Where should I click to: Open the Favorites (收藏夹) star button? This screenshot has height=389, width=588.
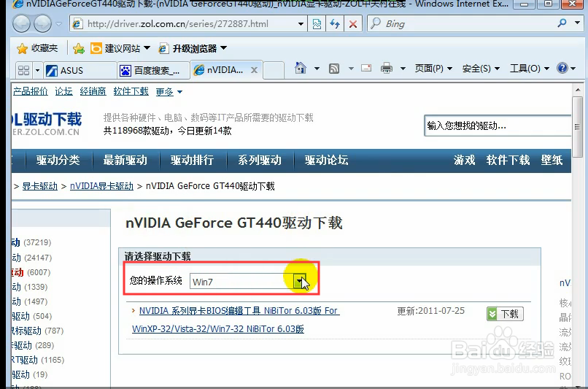click(37, 48)
